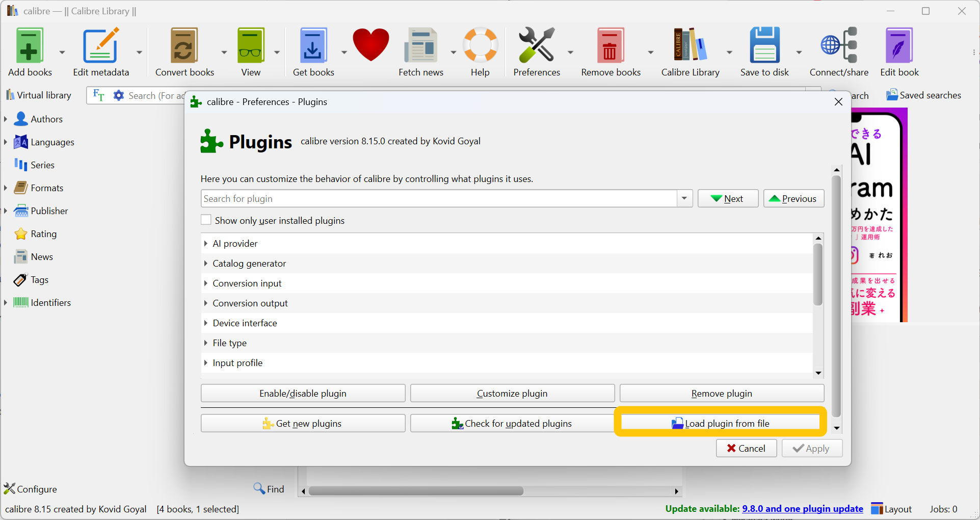Click the Layout button in status bar
The width and height of the screenshot is (980, 520).
(x=891, y=509)
